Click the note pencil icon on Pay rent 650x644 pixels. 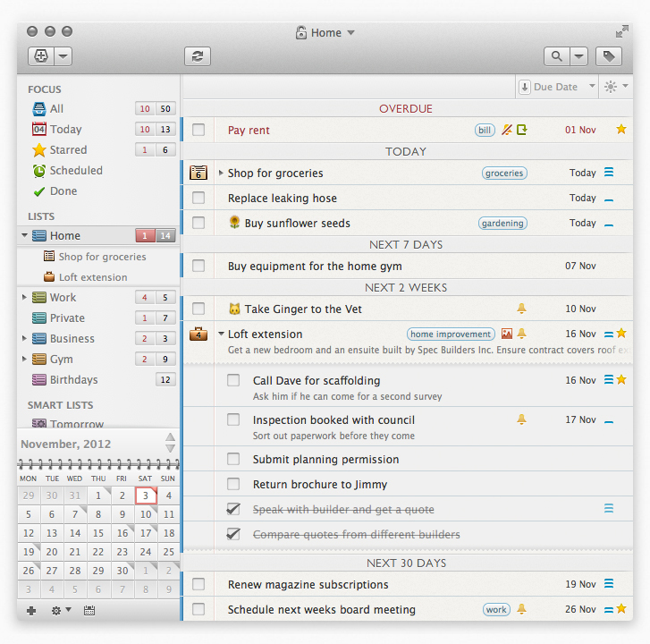507,130
